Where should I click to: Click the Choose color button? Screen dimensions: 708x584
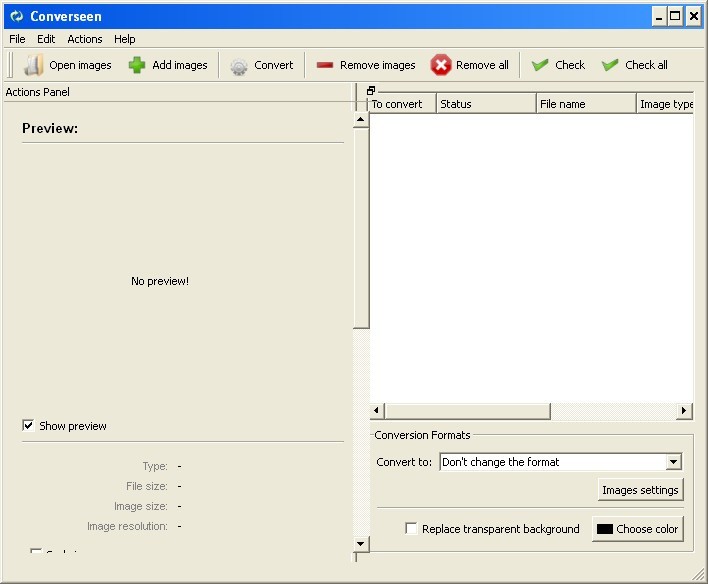(x=638, y=529)
